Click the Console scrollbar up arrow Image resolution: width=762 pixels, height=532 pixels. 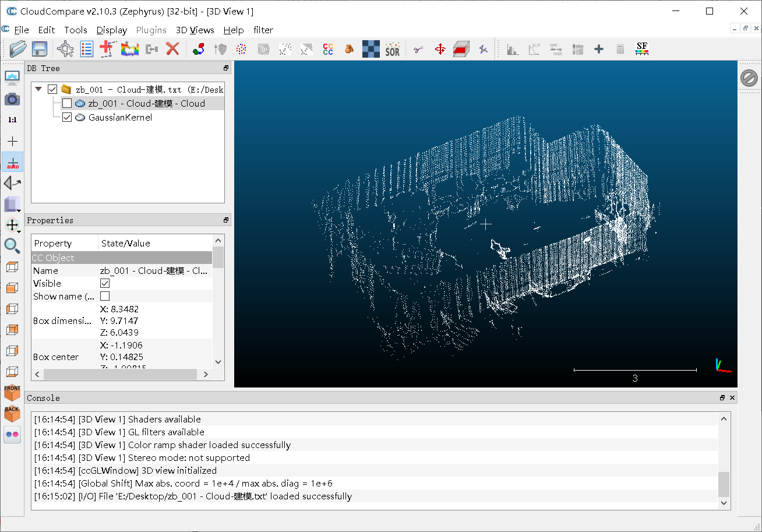click(724, 418)
